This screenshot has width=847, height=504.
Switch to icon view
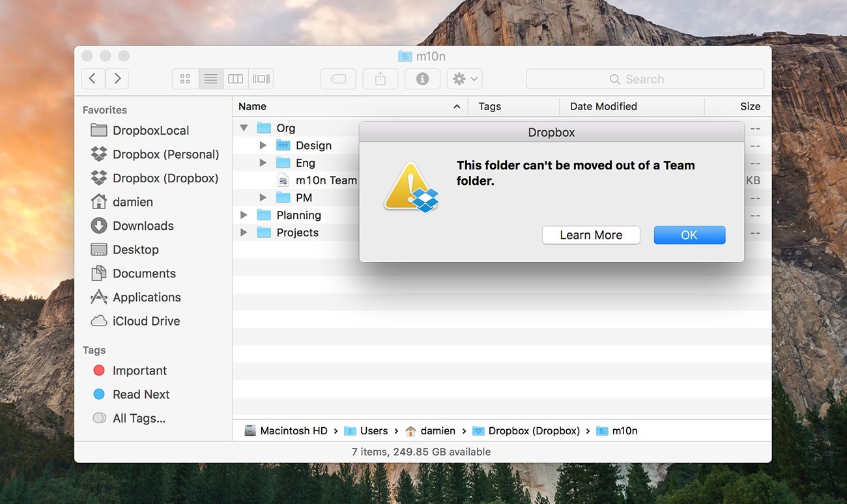click(x=185, y=79)
